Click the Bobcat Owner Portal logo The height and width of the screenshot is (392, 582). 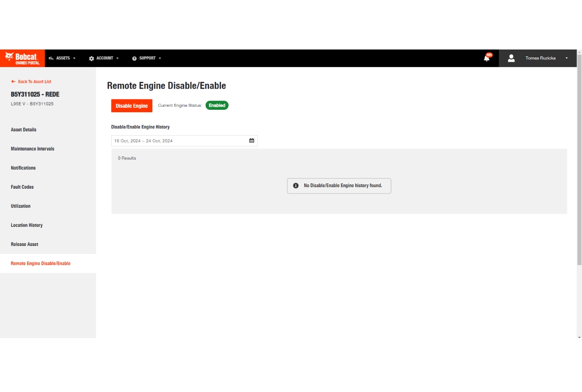(22, 58)
